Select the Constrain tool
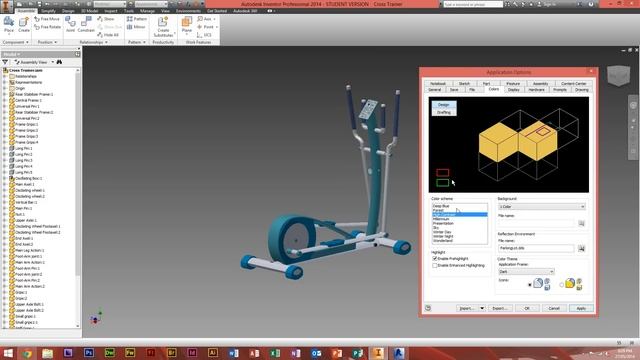The width and height of the screenshot is (640, 360). (x=86, y=25)
